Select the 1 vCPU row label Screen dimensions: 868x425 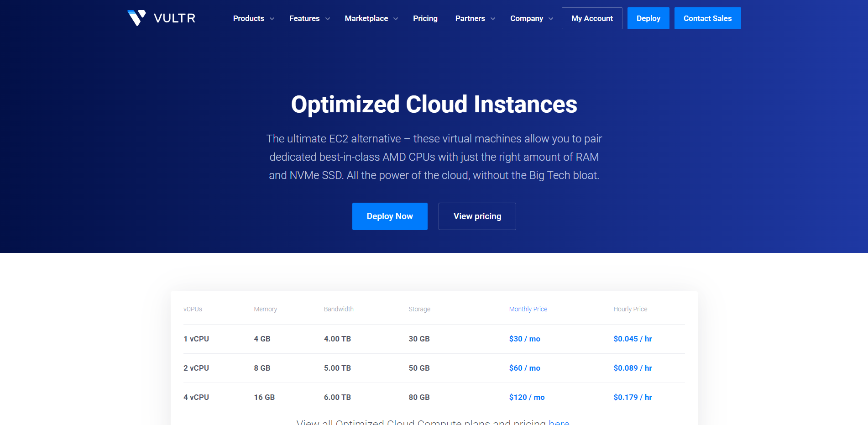(x=196, y=339)
